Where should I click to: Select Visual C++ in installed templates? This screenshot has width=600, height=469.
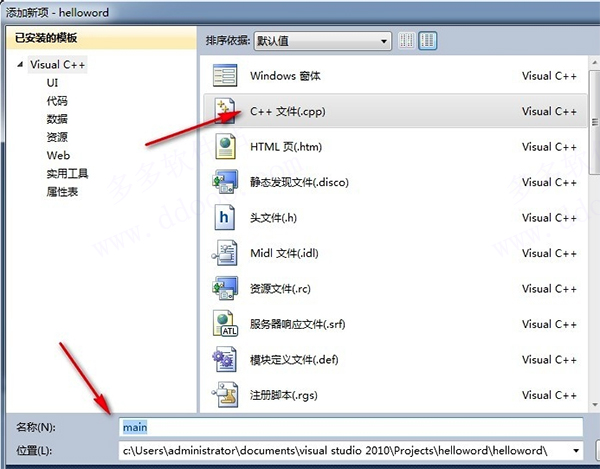(x=57, y=65)
